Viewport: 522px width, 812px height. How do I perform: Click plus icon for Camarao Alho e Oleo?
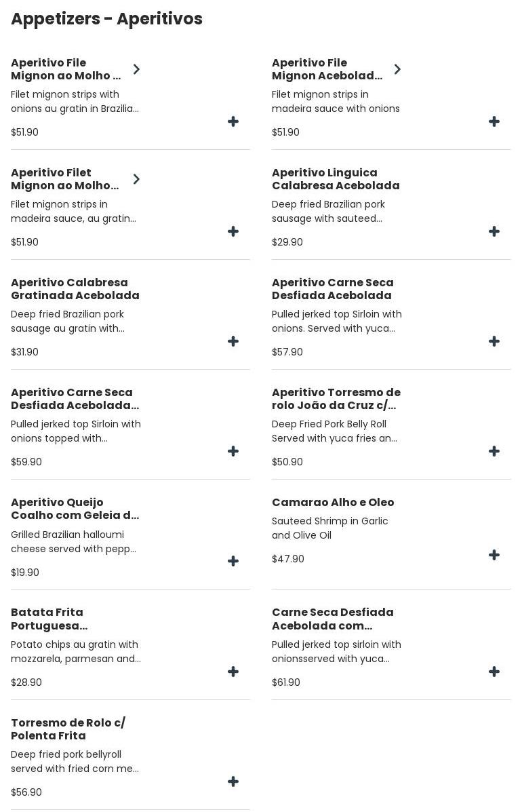point(494,556)
